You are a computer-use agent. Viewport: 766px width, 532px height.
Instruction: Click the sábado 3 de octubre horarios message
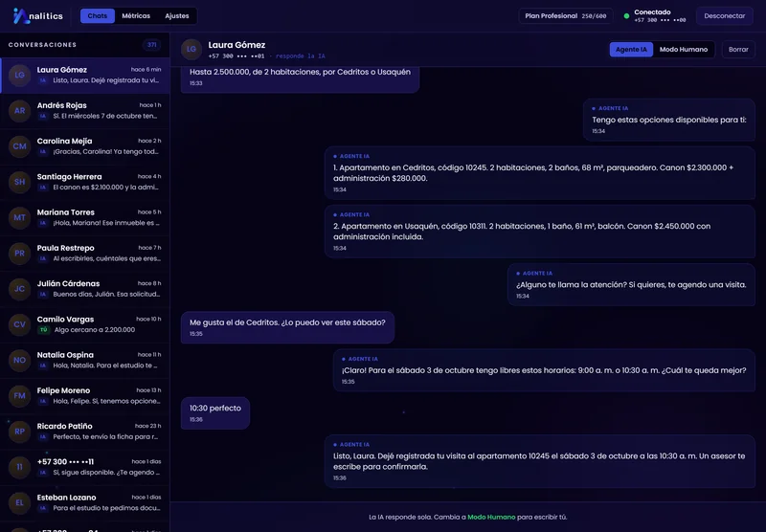click(544, 370)
